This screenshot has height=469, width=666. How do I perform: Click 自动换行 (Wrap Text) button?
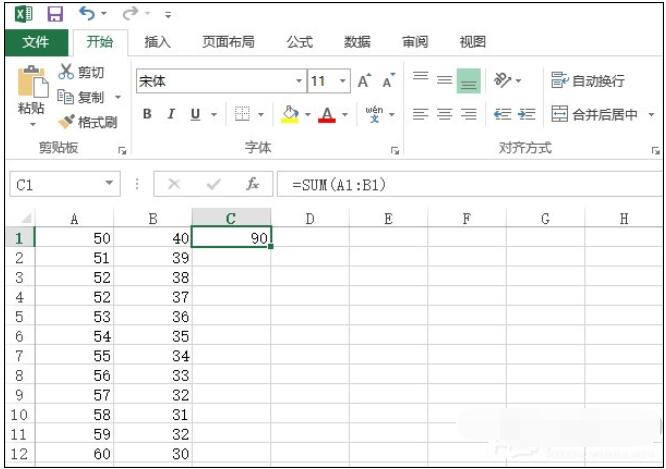click(588, 80)
